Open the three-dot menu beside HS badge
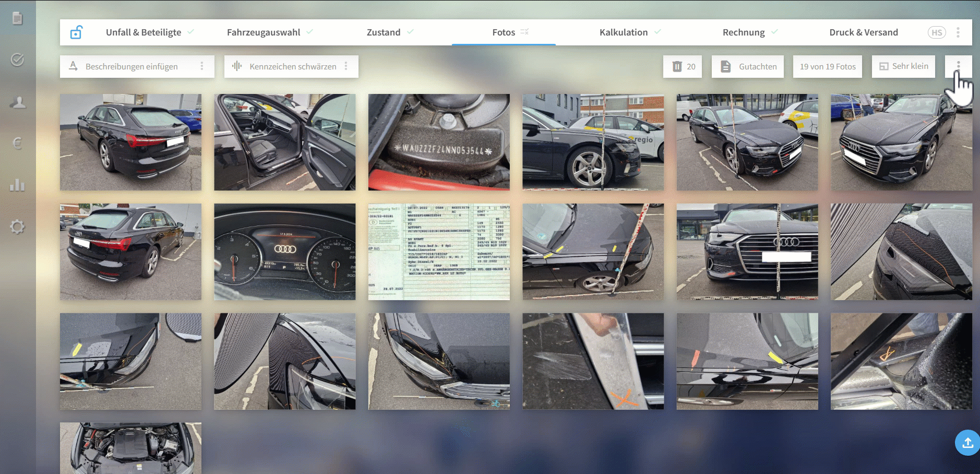 958,32
